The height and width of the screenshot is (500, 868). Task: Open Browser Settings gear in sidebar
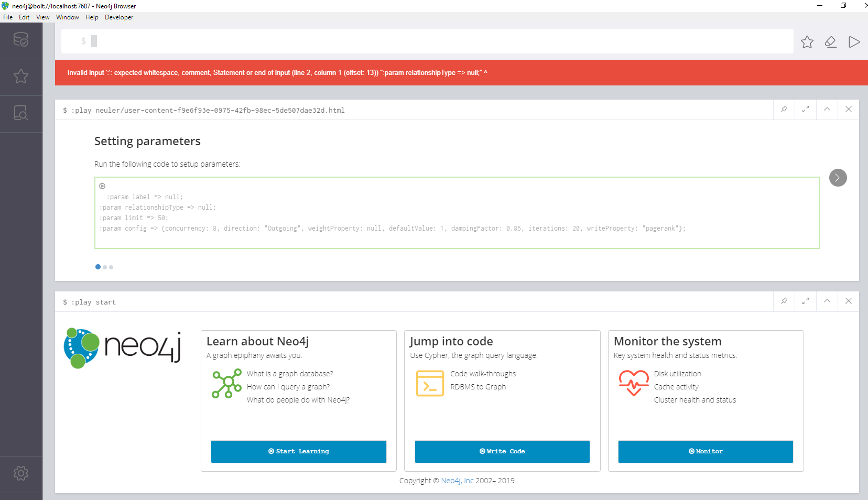(x=21, y=473)
